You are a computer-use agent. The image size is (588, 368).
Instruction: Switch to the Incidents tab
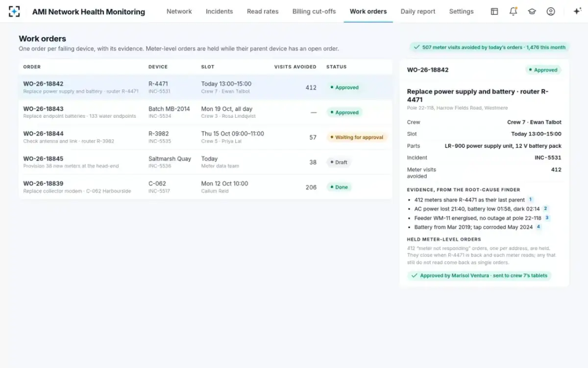click(x=219, y=11)
